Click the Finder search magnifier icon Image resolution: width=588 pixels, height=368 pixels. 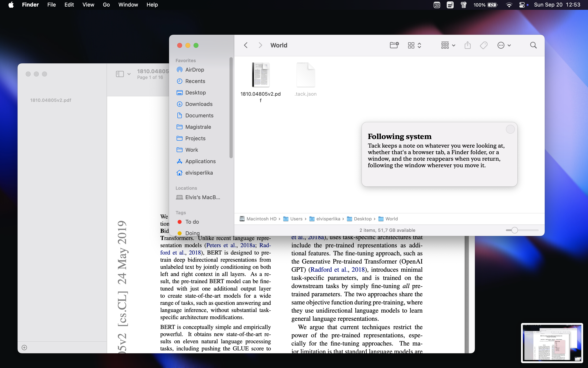[x=533, y=45]
